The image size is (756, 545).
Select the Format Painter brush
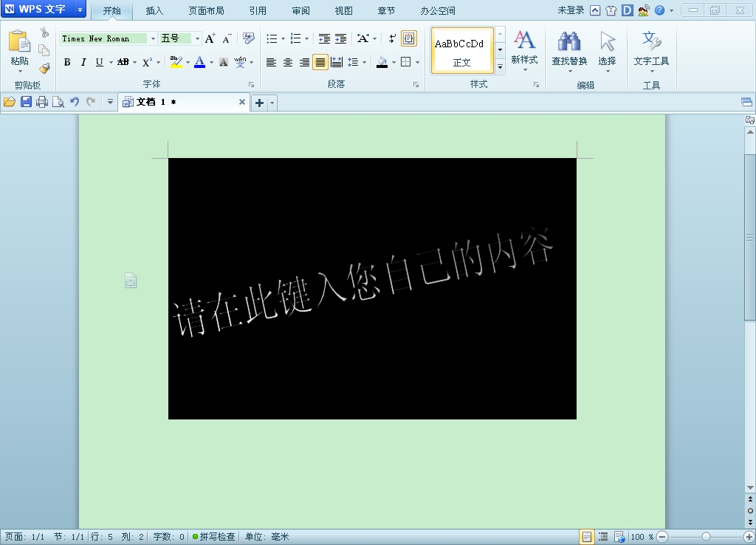coord(44,69)
